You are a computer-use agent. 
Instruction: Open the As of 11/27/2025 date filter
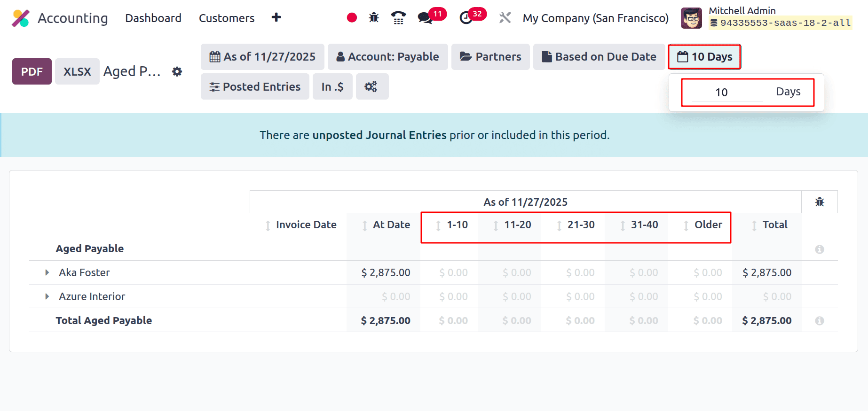click(x=262, y=57)
